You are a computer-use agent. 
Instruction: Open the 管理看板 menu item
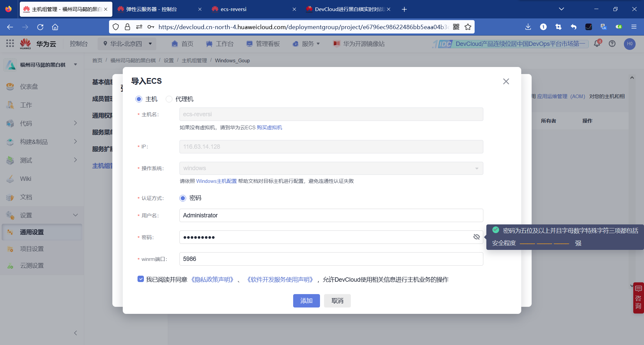click(263, 44)
